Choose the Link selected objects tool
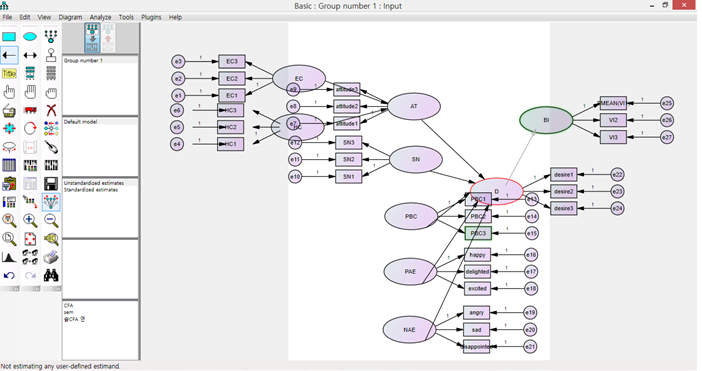Screen dimensions: 702x371 coord(30,257)
